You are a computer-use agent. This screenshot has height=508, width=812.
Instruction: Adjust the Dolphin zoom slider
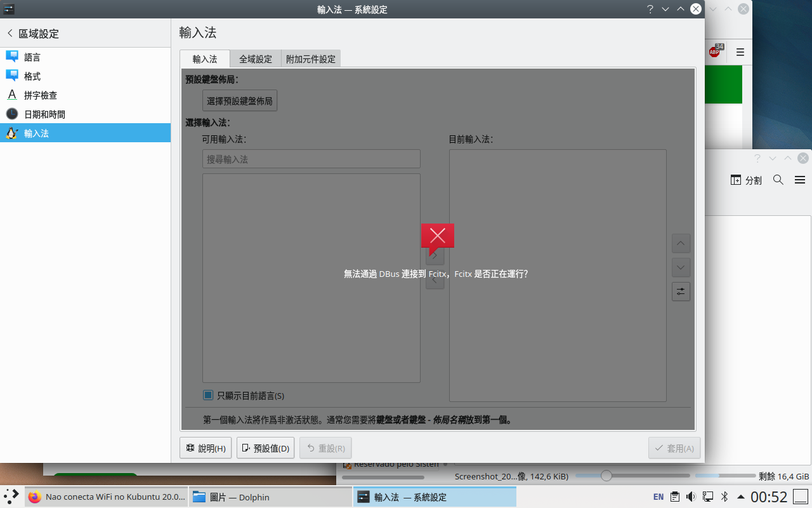point(632,476)
